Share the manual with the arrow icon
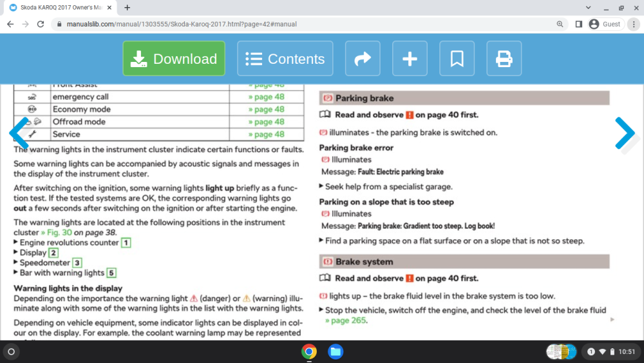Viewport: 644px width, 363px height. (362, 59)
